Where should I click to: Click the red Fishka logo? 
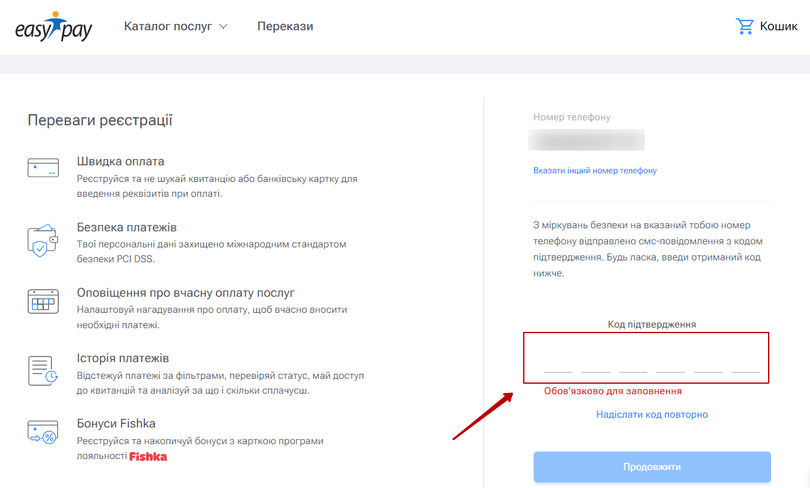coord(148,456)
